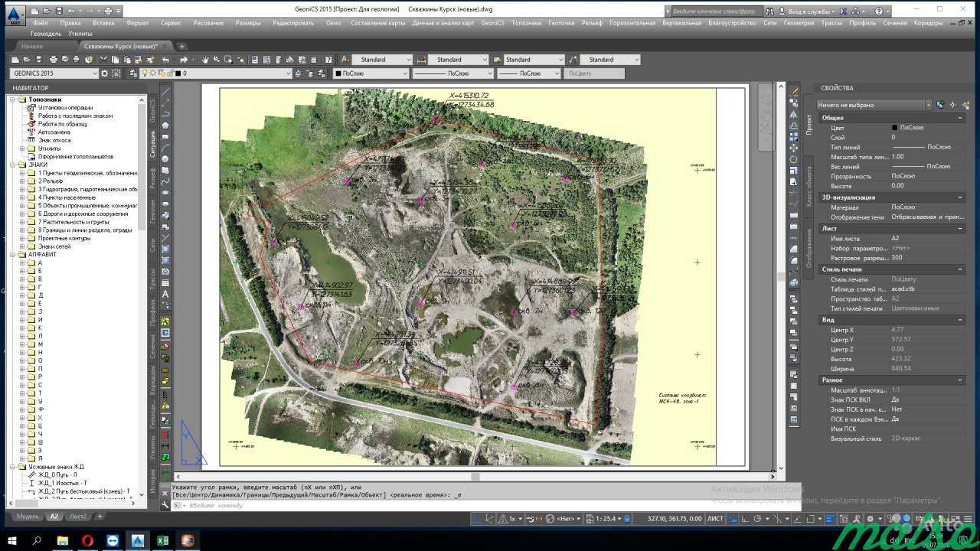This screenshot has width=980, height=551.
Task: Click the Save icon in quick access toolbar
Action: [59, 11]
